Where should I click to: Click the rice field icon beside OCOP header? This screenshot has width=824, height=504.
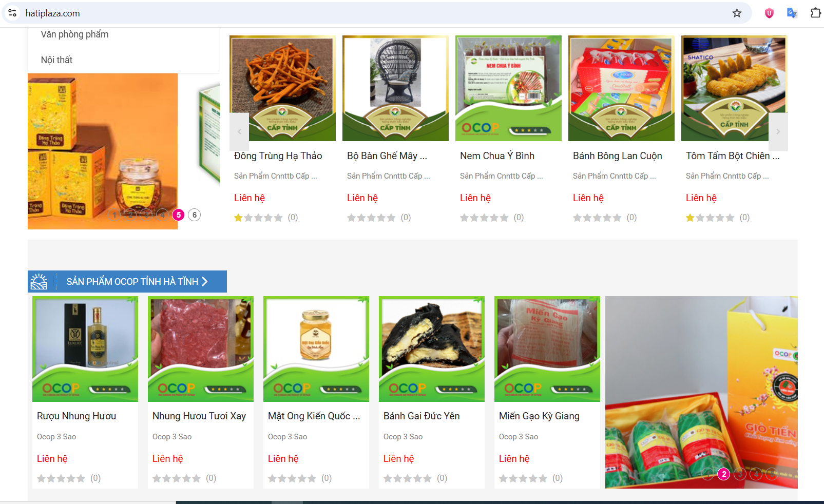coord(39,281)
